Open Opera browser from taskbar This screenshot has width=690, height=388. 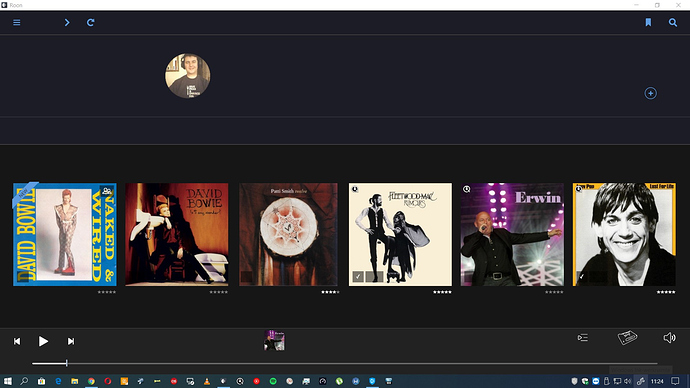point(108,381)
